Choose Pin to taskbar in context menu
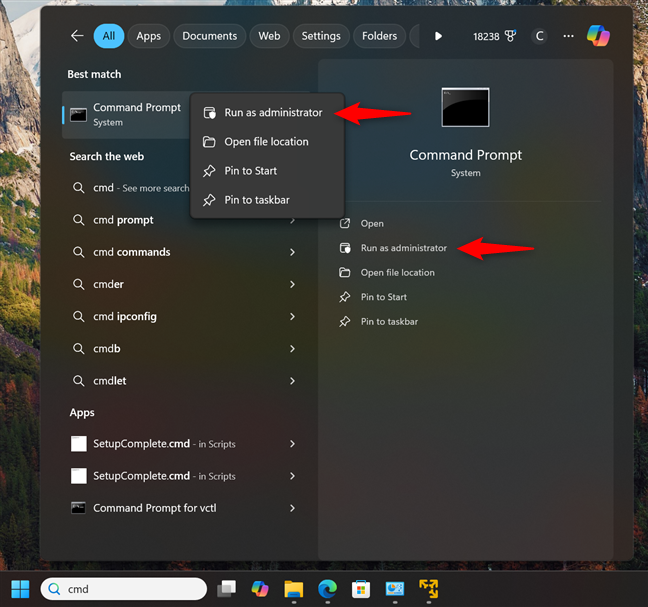This screenshot has height=607, width=648. click(267, 200)
